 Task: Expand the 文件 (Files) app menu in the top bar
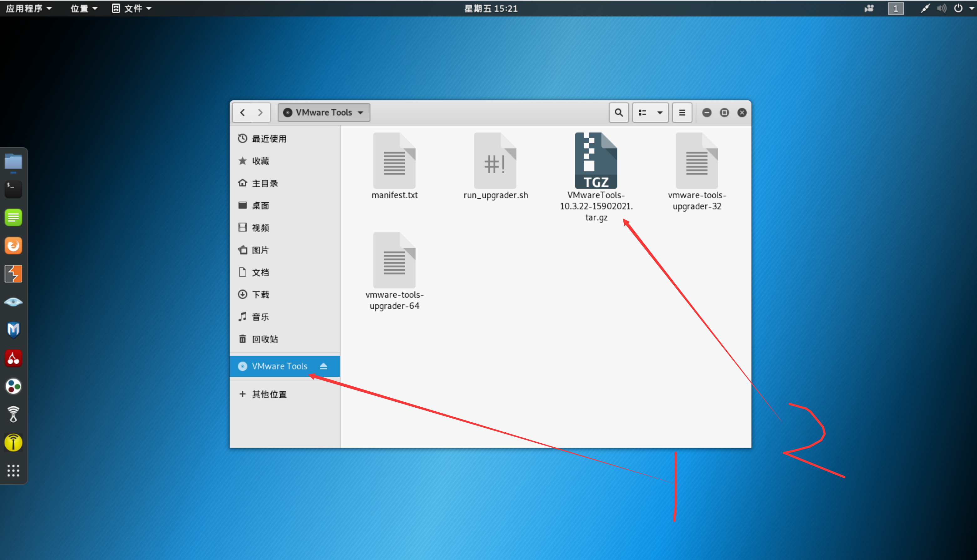(132, 8)
